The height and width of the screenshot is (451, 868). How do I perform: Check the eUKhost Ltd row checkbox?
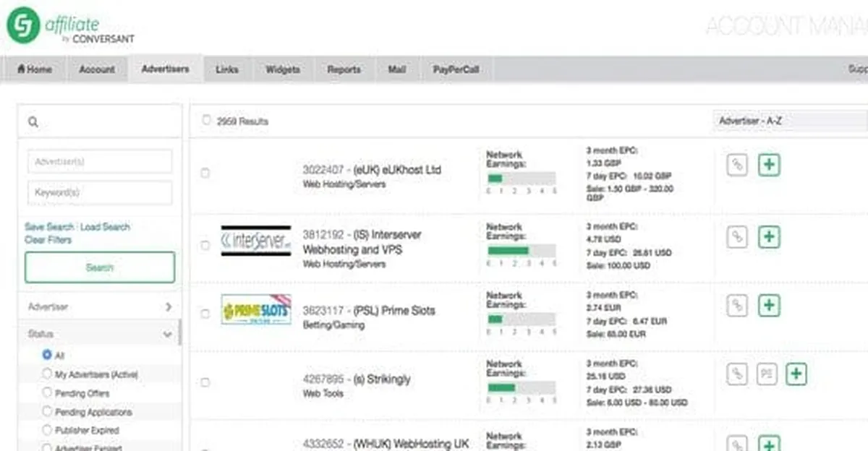coord(205,173)
